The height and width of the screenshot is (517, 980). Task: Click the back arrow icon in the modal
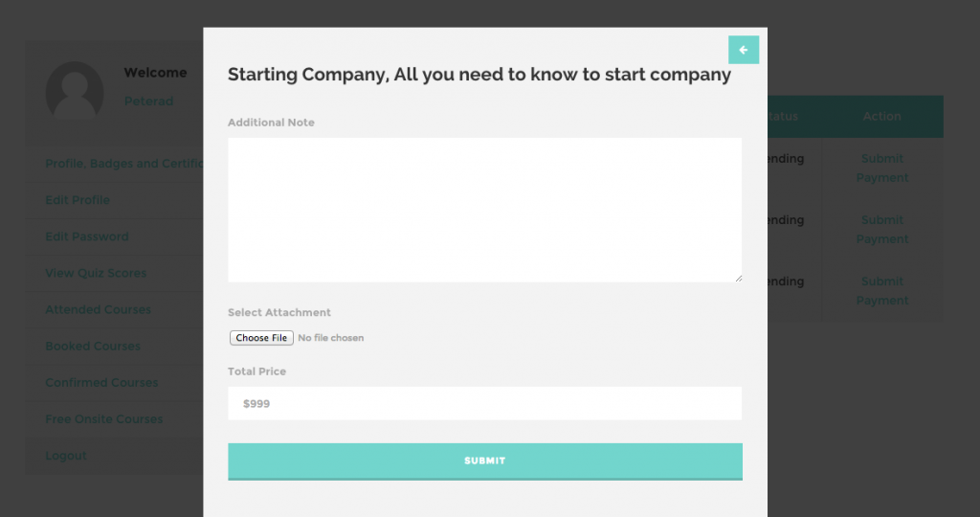point(743,50)
